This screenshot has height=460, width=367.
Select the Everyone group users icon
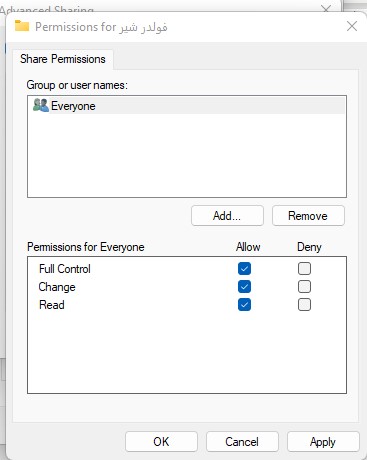tap(41, 105)
